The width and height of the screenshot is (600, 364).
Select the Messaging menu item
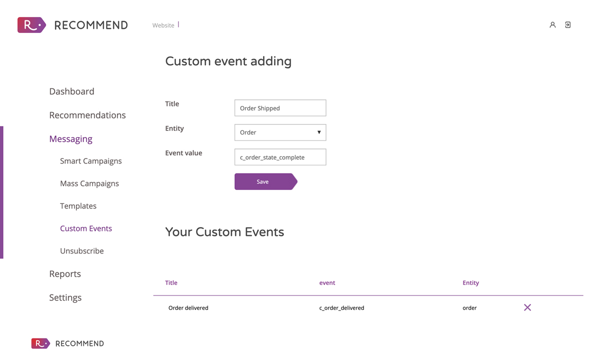(70, 139)
